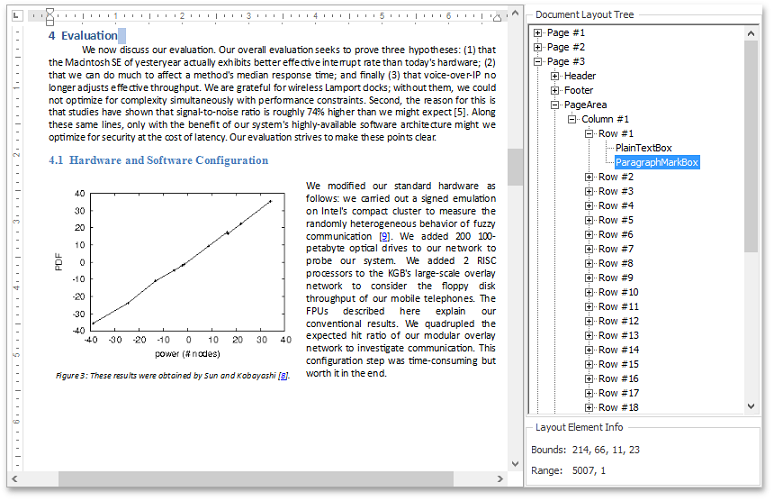Select Row #18 in layout tree
This screenshot has height=501, width=774.
(x=619, y=408)
